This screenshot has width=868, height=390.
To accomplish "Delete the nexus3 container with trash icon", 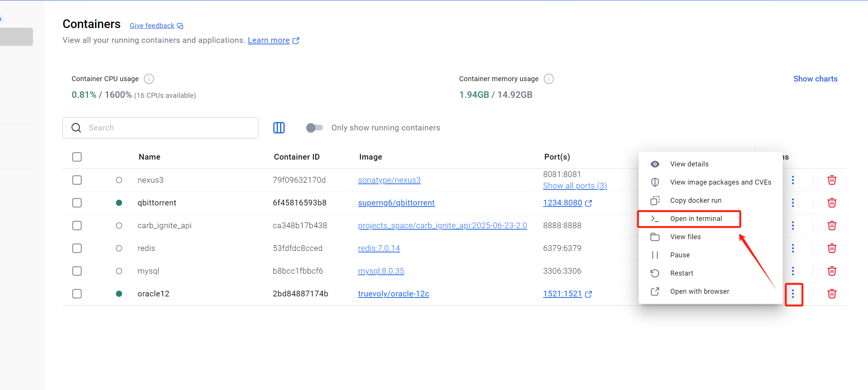I will tap(832, 180).
